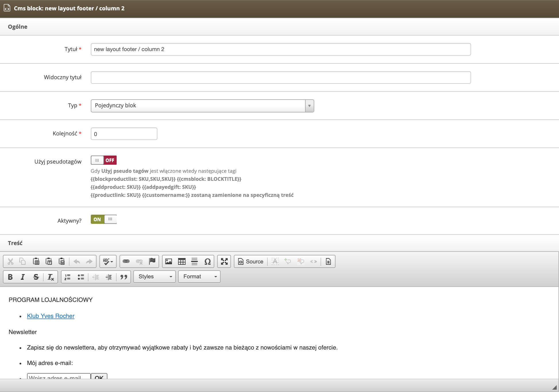
Task: Click the Cut icon in editor toolbar
Action: tap(11, 261)
